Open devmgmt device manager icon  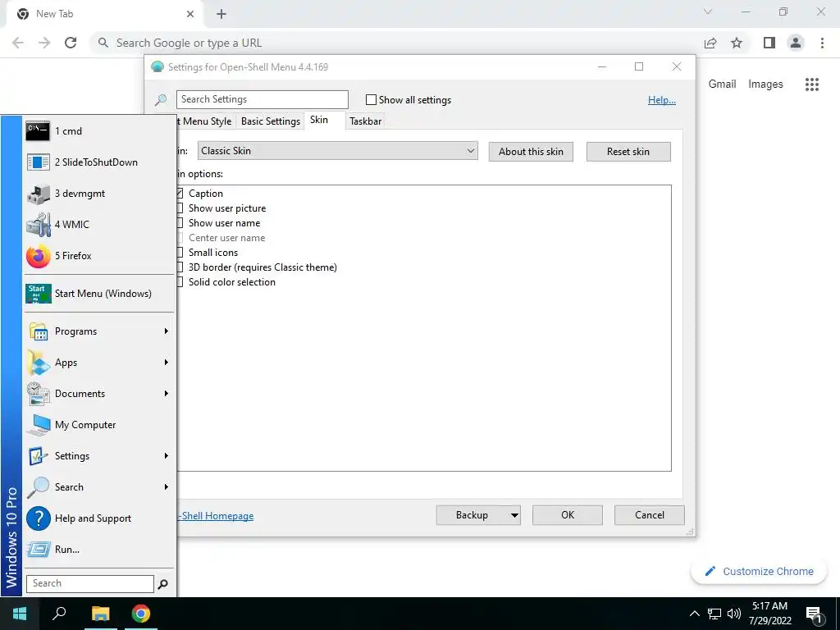click(38, 194)
